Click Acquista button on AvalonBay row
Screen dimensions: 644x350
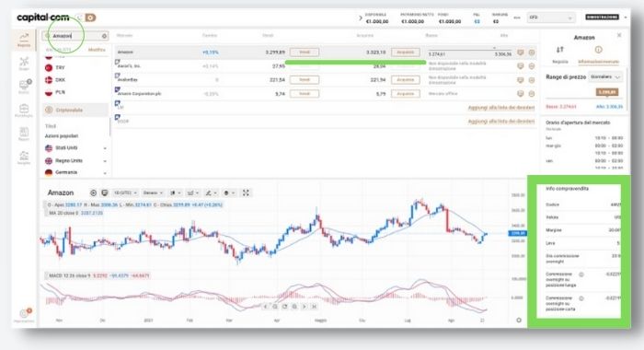(406, 80)
